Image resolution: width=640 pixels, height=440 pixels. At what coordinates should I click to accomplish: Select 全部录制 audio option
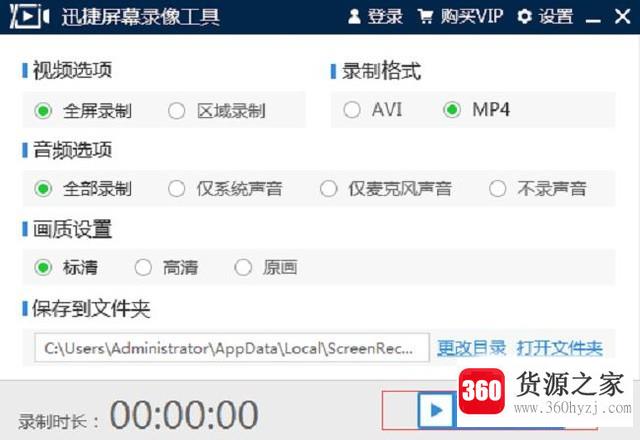pos(83,189)
